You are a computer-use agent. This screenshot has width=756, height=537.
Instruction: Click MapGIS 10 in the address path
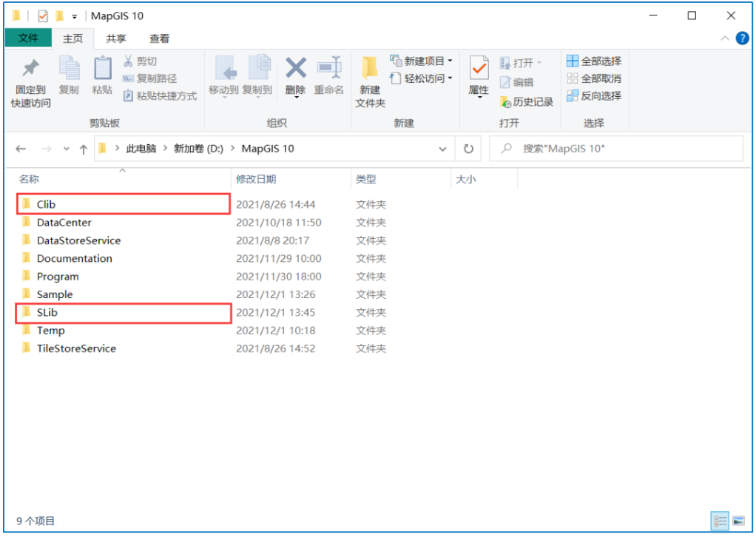268,149
